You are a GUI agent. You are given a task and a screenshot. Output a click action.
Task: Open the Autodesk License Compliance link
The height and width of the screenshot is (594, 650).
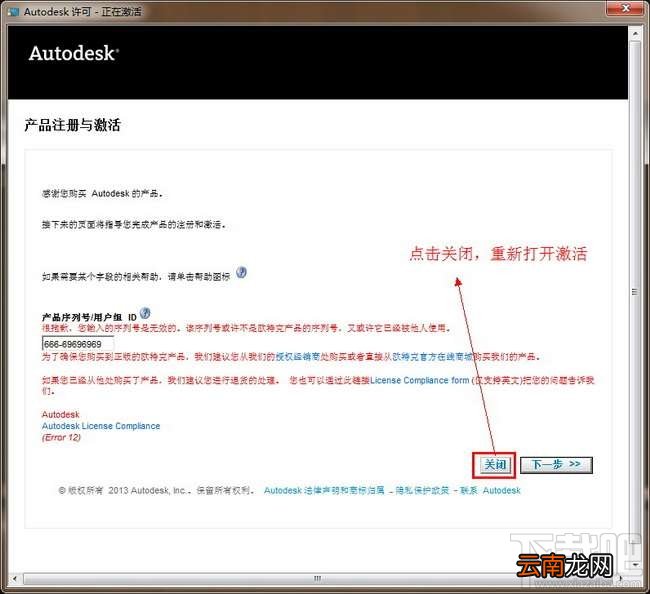pos(101,426)
